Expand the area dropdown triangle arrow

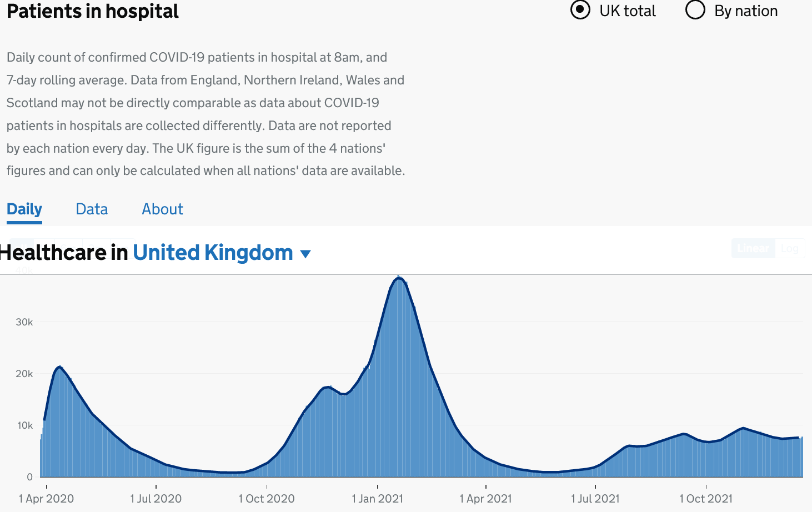tap(305, 254)
